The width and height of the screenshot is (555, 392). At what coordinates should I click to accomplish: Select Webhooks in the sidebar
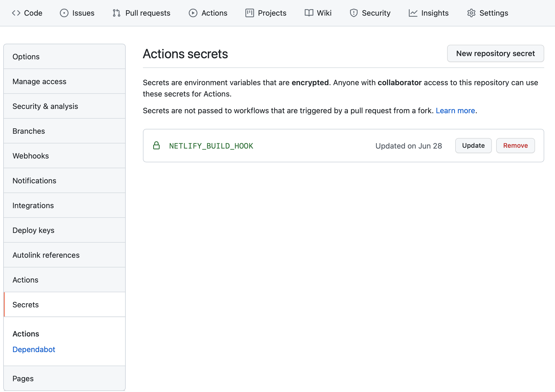[30, 156]
